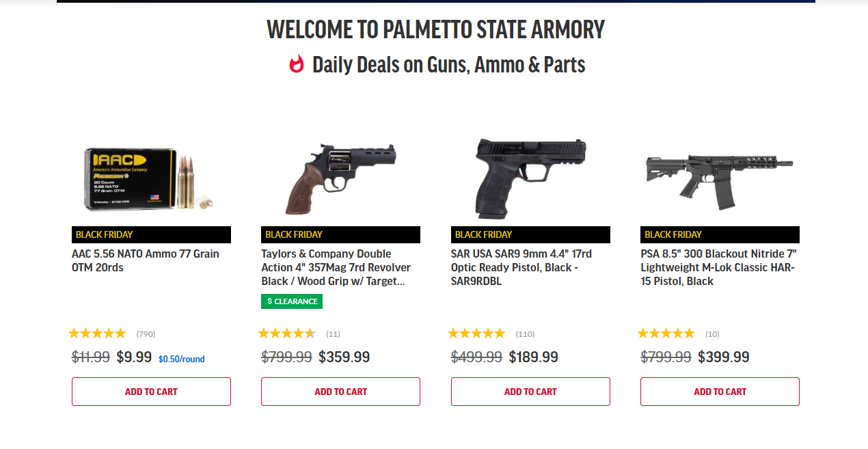
Task: View the PSA AR-15 pistol product photo
Action: pyautogui.click(x=720, y=176)
